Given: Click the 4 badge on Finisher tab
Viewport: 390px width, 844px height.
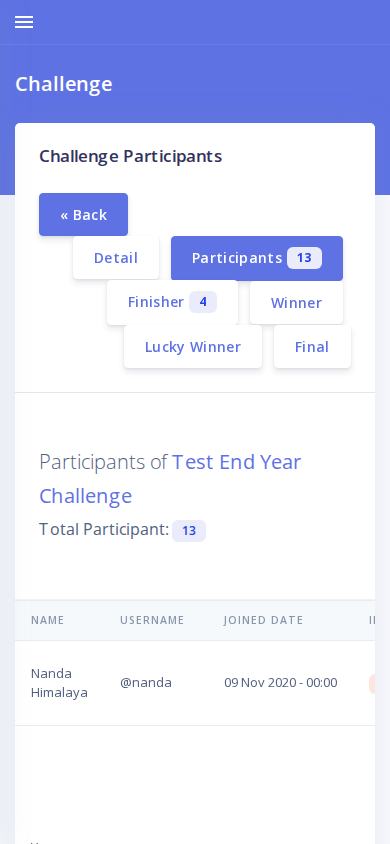Looking at the screenshot, I should (203, 302).
